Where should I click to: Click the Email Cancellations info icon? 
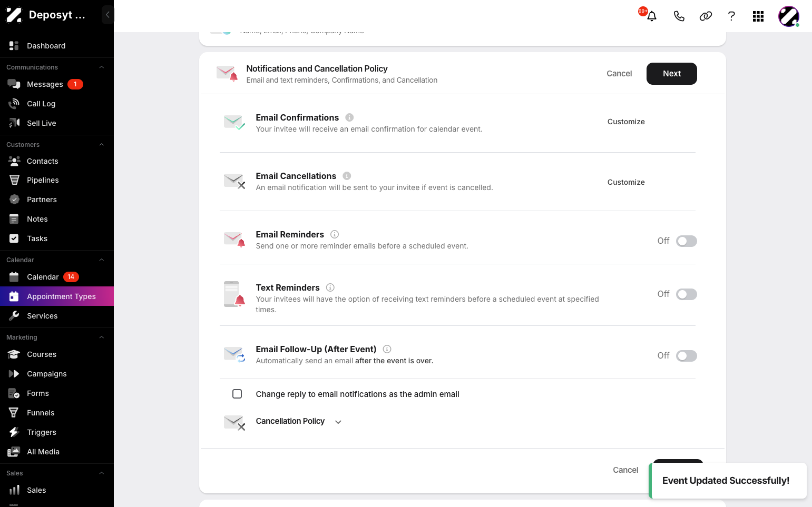tap(347, 176)
